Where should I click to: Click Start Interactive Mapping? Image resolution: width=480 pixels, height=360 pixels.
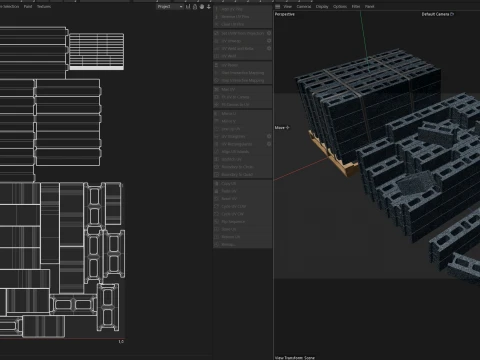coord(243,73)
